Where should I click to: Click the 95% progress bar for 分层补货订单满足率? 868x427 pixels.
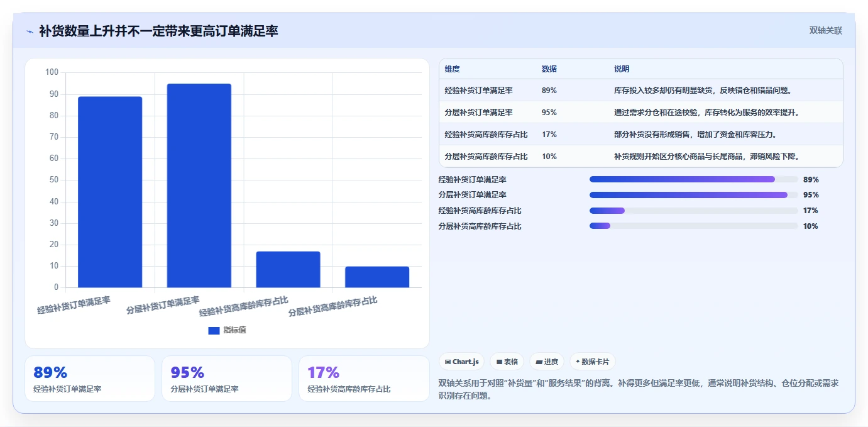point(694,195)
